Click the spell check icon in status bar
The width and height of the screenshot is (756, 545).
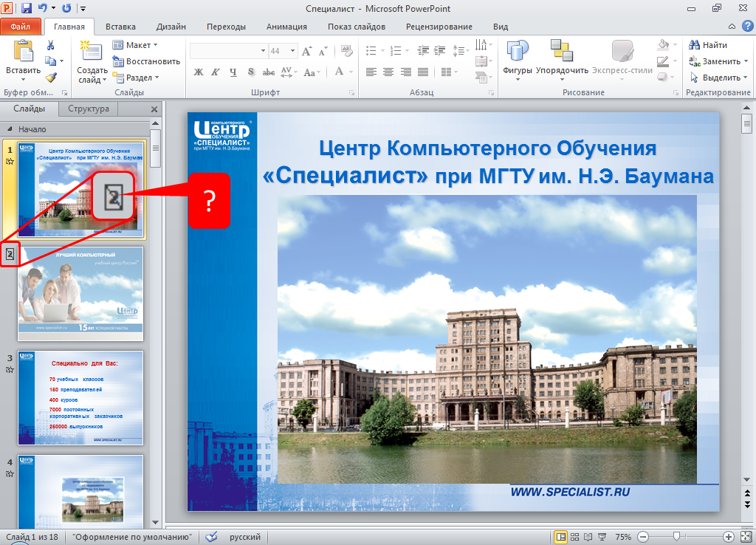(211, 537)
